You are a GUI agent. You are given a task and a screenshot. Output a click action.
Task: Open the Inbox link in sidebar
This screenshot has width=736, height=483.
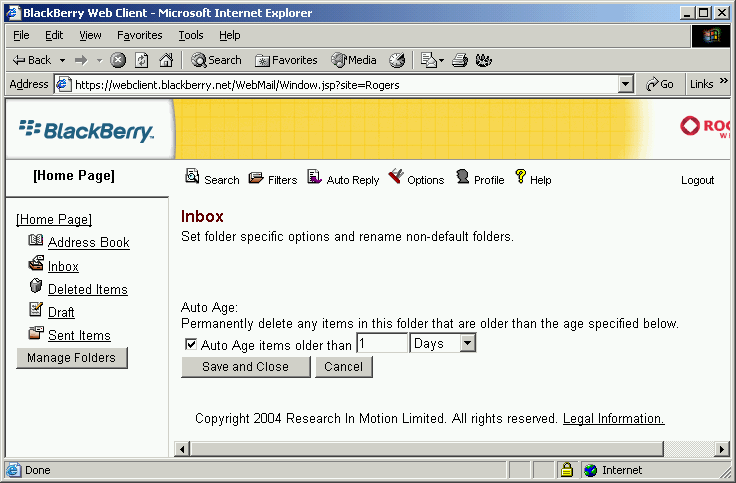pos(63,266)
